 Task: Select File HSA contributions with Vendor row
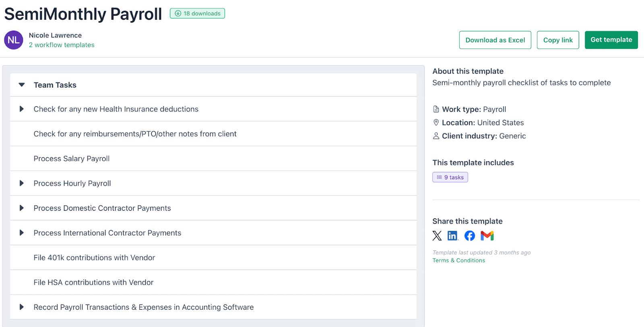[x=213, y=282]
